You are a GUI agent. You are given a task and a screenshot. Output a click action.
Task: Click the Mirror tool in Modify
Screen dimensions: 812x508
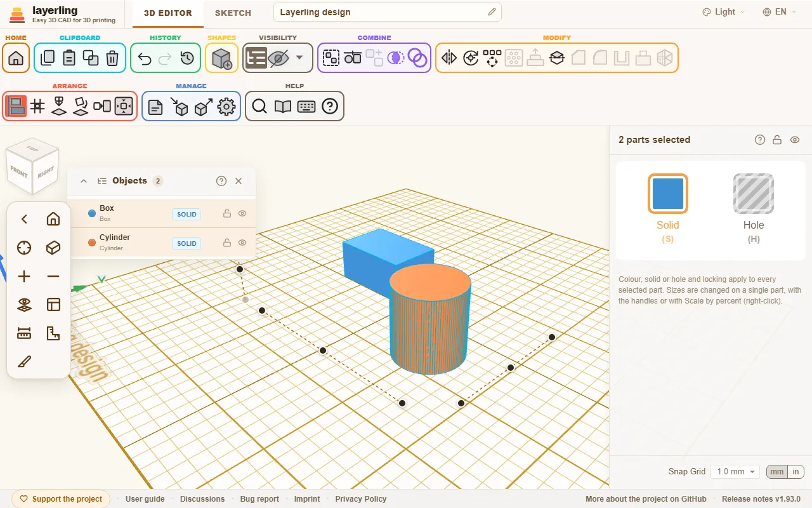[449, 58]
